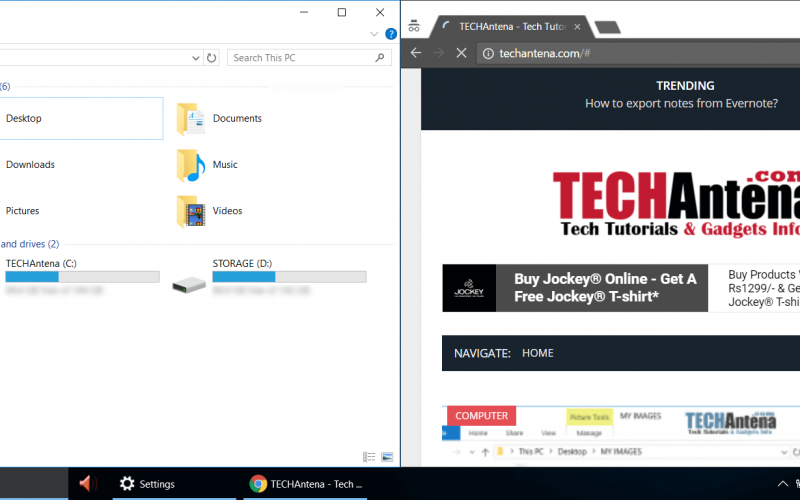Image resolution: width=800 pixels, height=500 pixels.
Task: Open address bar history dropdown
Action: (195, 58)
